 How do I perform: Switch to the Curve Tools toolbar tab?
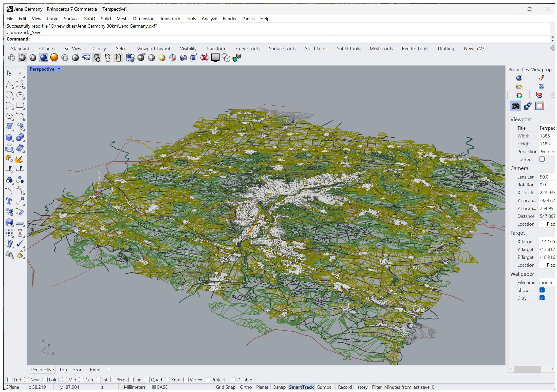tap(248, 48)
